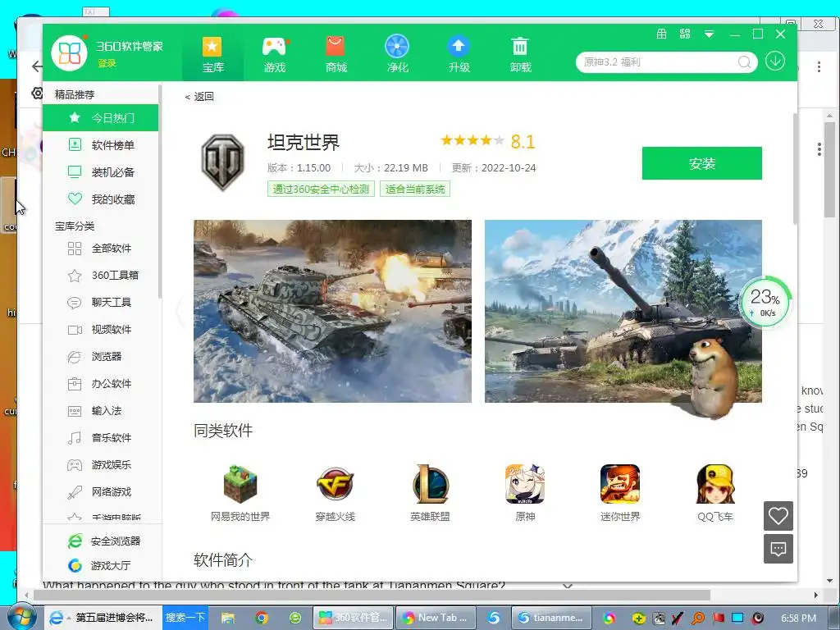Click the background browser's three-dot menu
Image resolution: width=840 pixels, height=630 pixels.
[x=819, y=67]
